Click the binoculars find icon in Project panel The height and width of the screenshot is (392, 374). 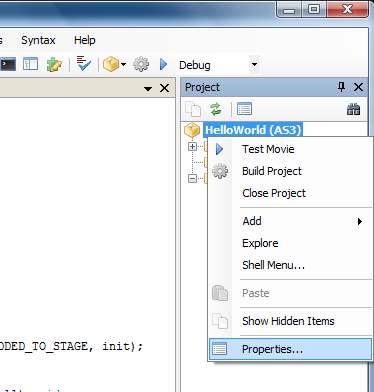point(353,109)
